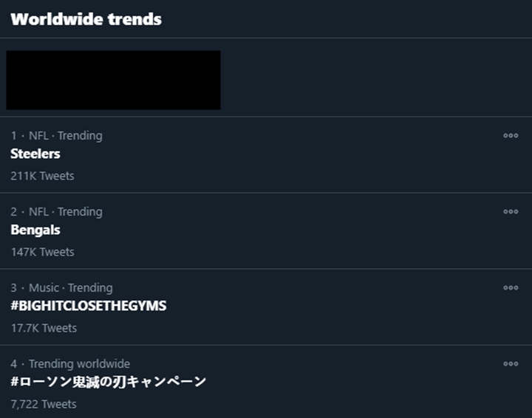Screen dimensions: 532x418
Task: Click the black redacted box
Action: point(113,80)
